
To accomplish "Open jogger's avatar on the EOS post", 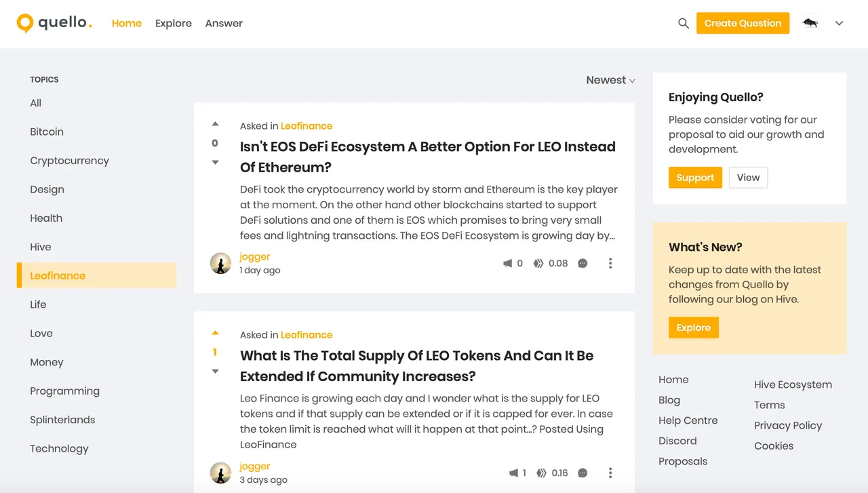I will (x=220, y=263).
